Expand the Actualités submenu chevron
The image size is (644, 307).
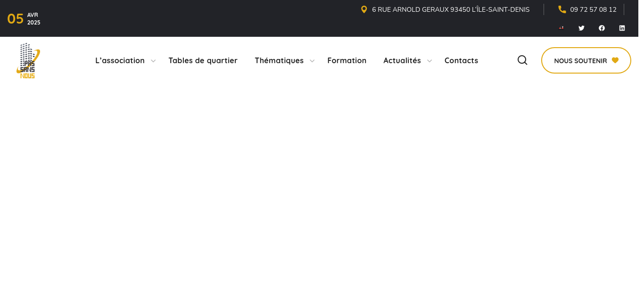click(x=429, y=61)
